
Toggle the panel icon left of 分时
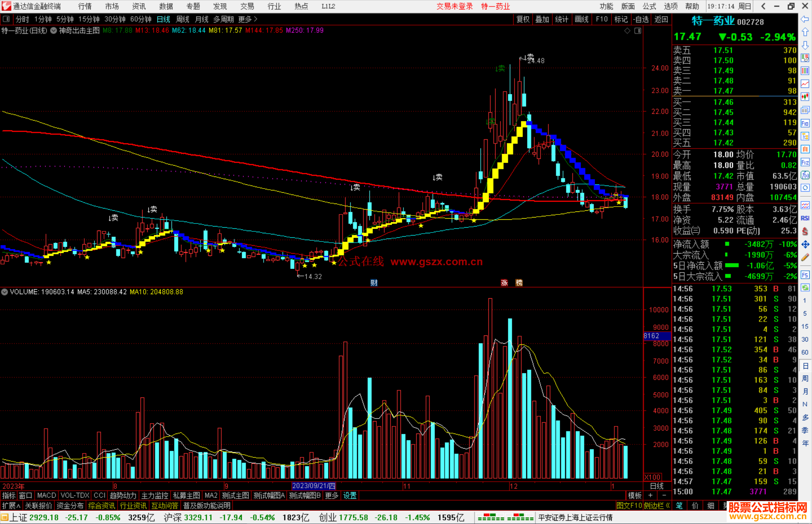tap(6, 19)
